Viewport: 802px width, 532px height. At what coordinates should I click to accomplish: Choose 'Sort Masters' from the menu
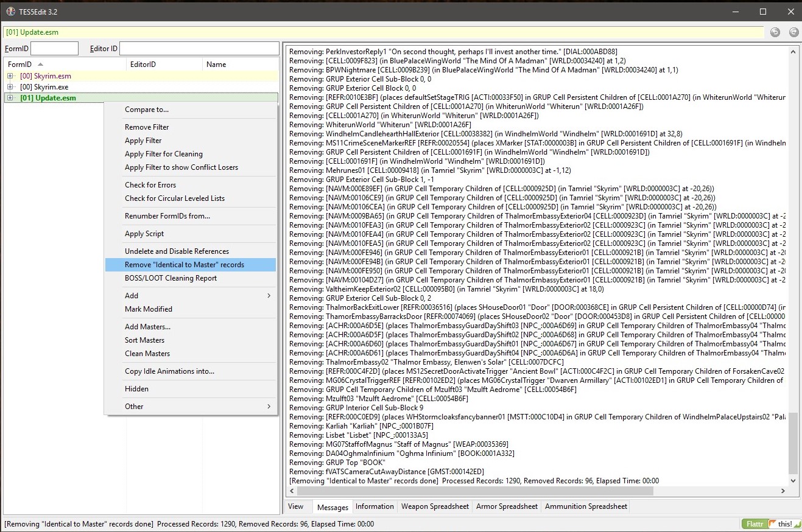click(x=191, y=340)
